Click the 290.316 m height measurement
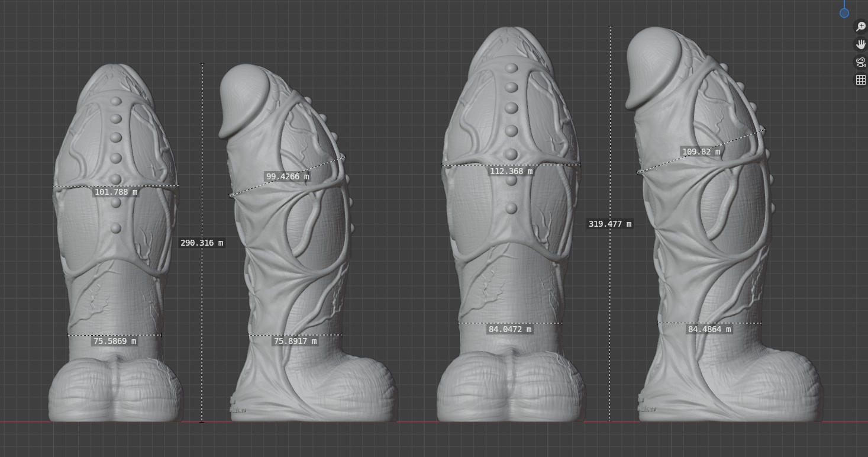868x457 pixels. pos(202,243)
